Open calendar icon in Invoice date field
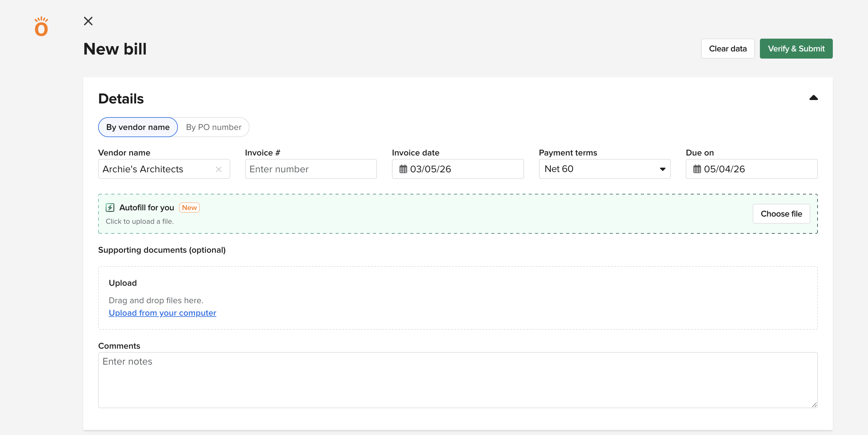 point(403,169)
